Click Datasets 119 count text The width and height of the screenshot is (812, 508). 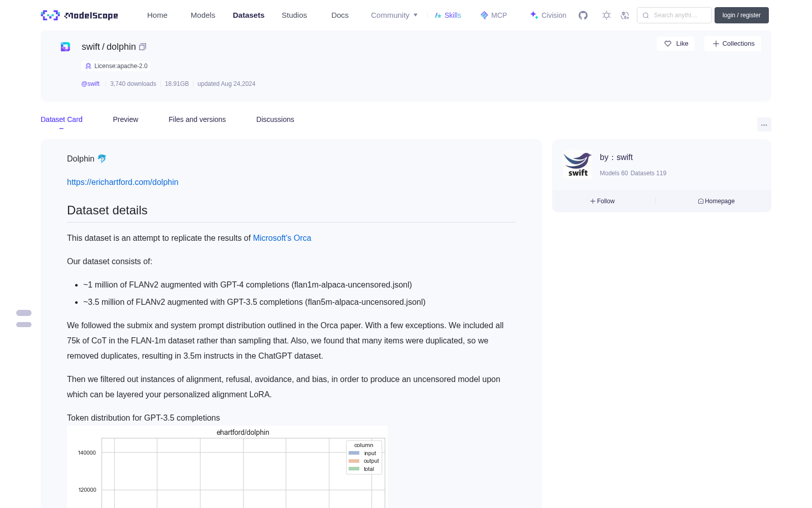click(649, 173)
